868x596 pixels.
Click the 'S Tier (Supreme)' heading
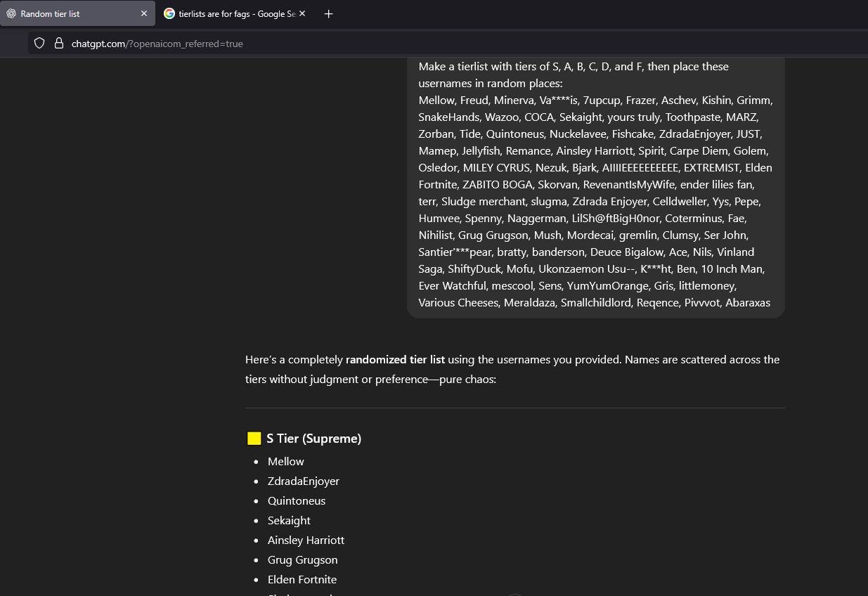tap(313, 439)
